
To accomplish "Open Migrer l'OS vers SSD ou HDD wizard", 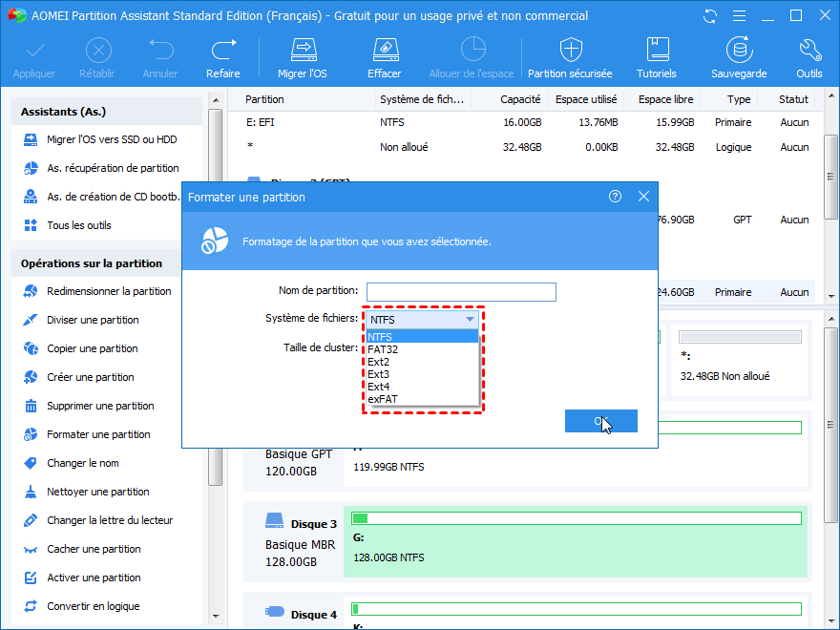I will (x=112, y=139).
